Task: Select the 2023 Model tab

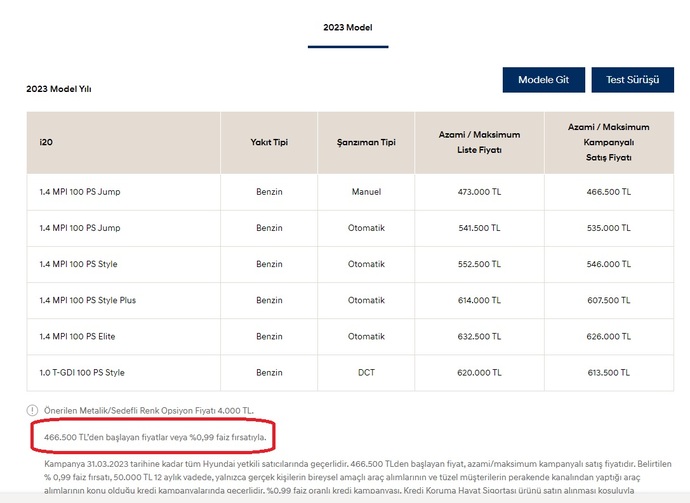Action: tap(348, 28)
